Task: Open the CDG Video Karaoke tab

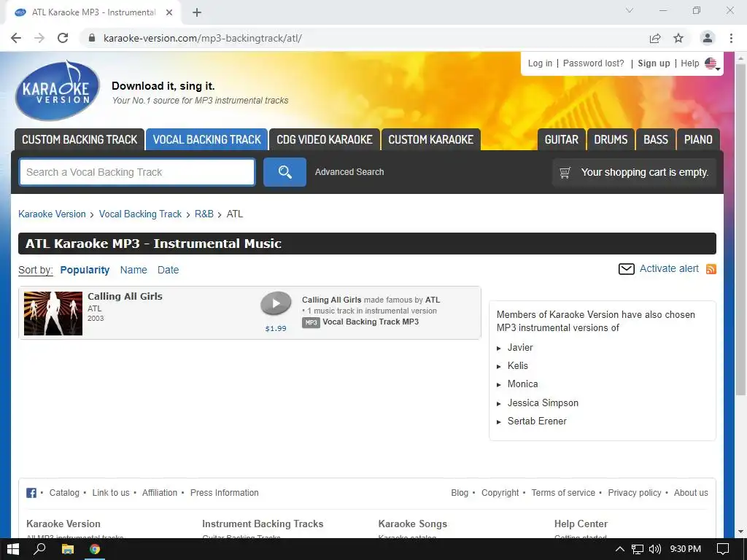Action: click(x=325, y=139)
